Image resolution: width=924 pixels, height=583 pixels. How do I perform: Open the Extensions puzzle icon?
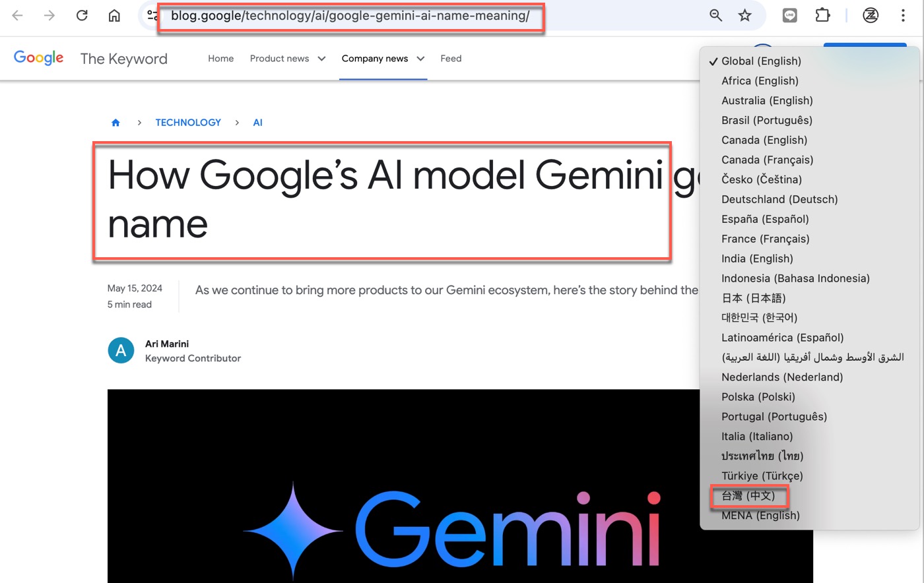(822, 15)
